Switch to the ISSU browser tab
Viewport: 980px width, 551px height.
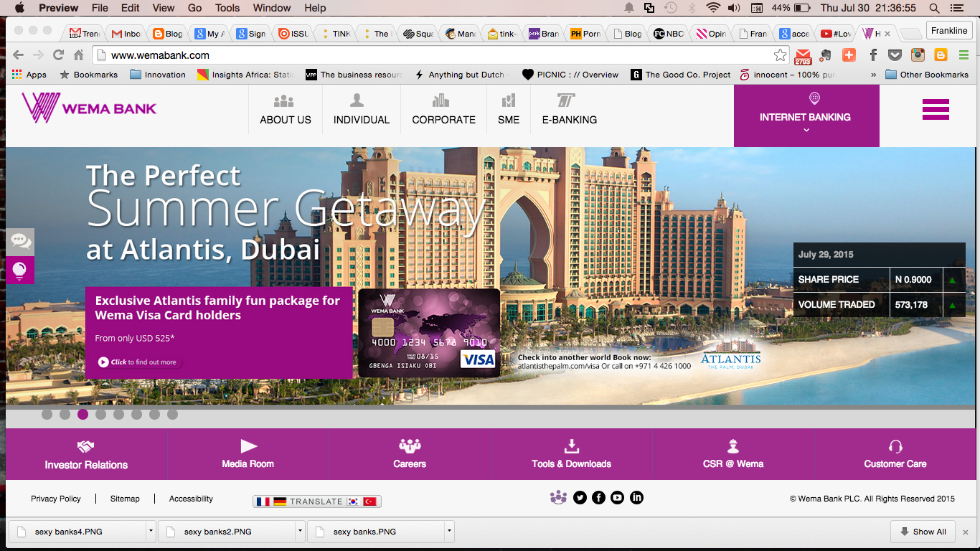[x=293, y=34]
